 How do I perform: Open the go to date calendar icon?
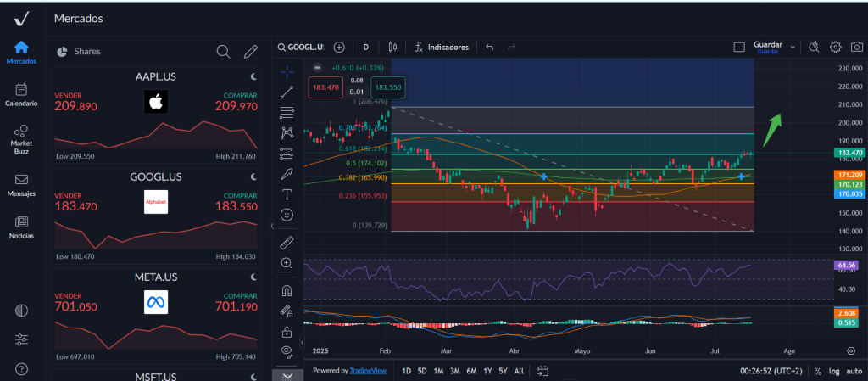[542, 371]
